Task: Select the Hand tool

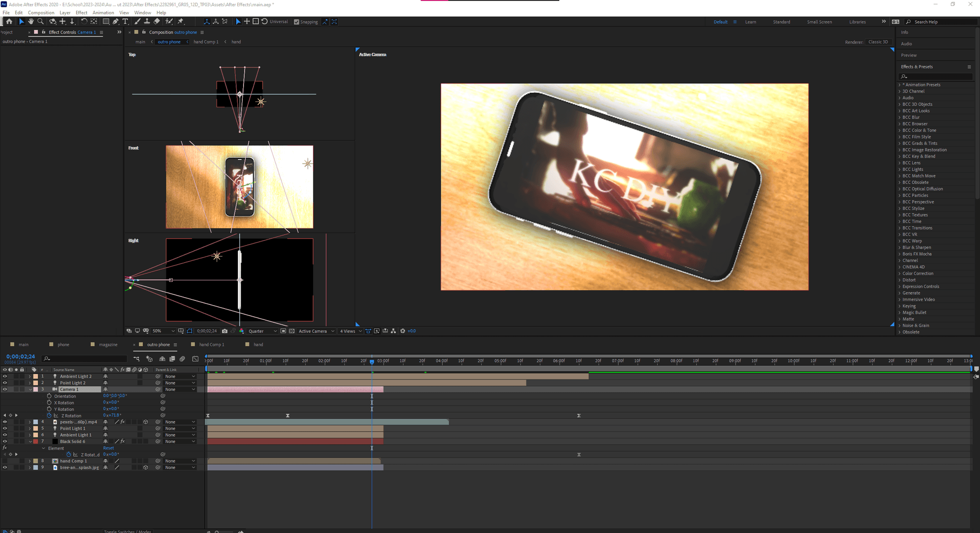Action: (31, 22)
